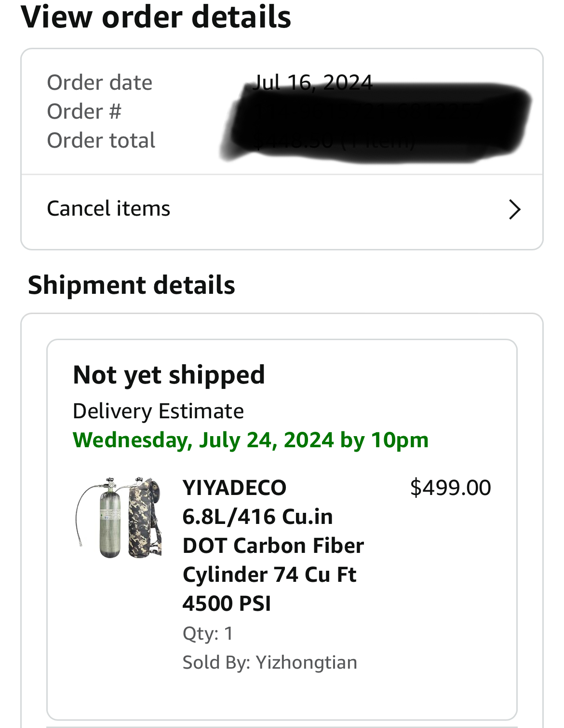Image resolution: width=564 pixels, height=728 pixels.
Task: Tap the camo backpack in the product image
Action: (x=145, y=518)
